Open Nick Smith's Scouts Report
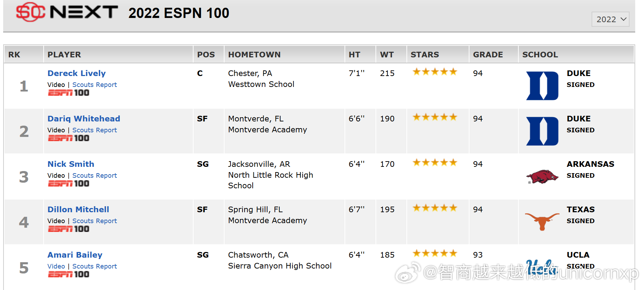The image size is (644, 290). point(95,175)
